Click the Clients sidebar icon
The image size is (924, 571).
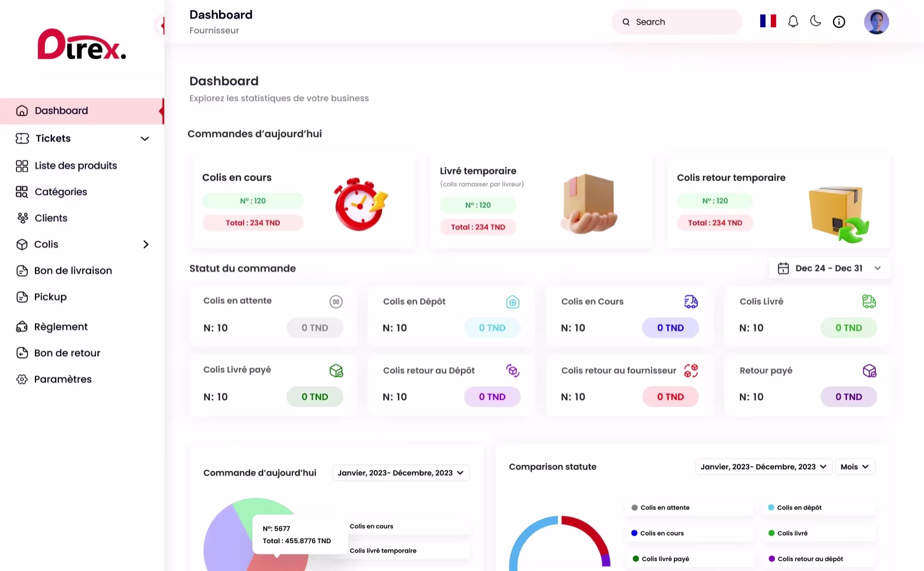(22, 218)
